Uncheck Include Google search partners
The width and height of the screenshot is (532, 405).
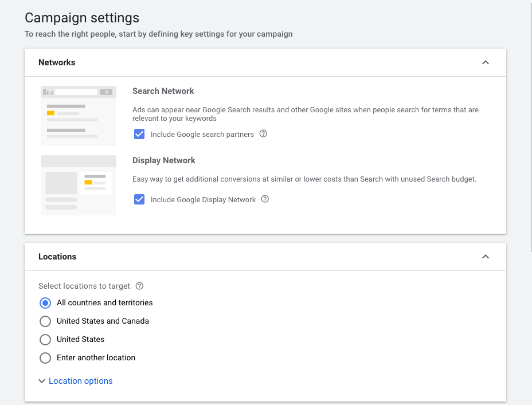pos(139,134)
